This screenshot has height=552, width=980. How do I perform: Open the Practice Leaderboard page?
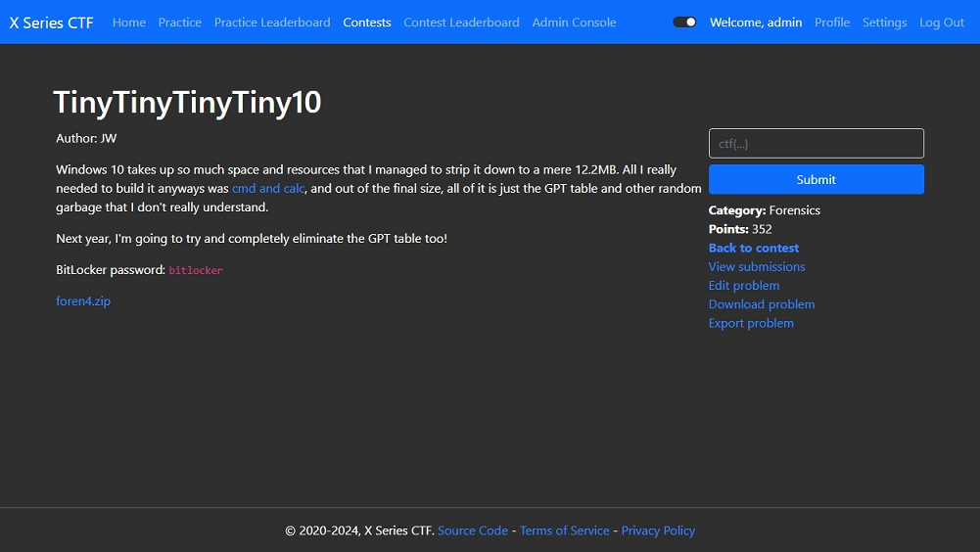click(x=272, y=23)
